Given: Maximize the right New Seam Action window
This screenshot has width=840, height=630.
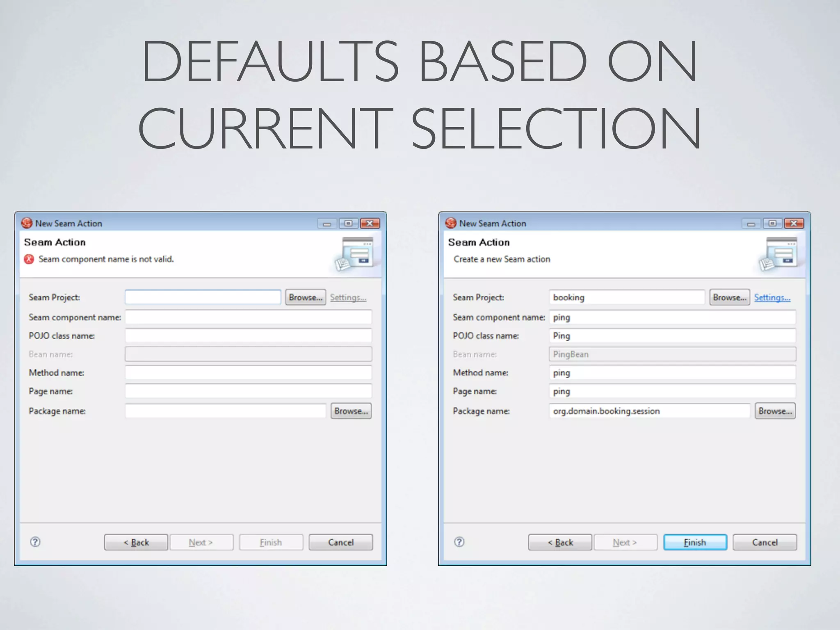Looking at the screenshot, I should coord(772,223).
